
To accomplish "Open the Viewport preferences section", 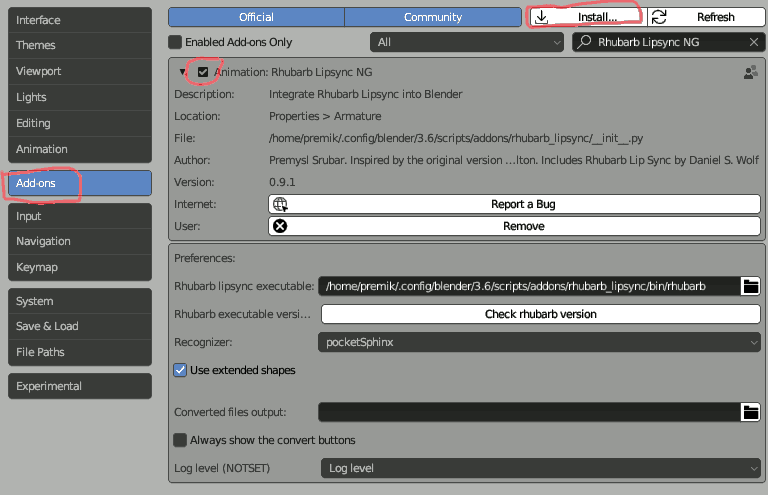I will click(x=80, y=71).
